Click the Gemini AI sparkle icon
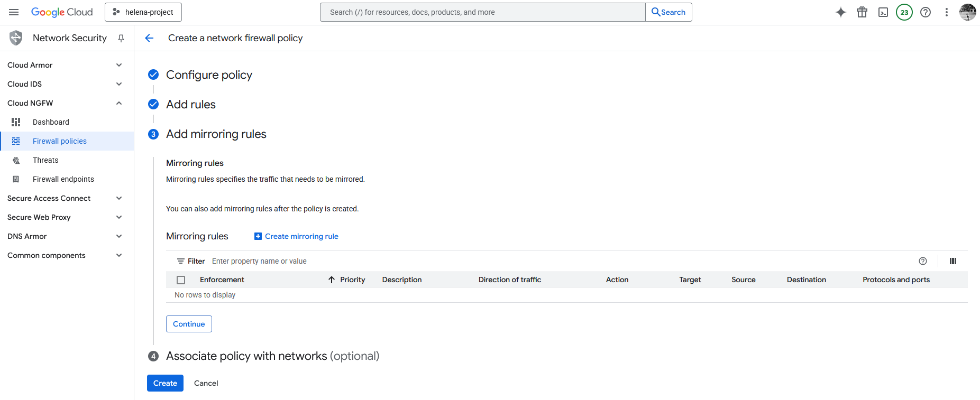Viewport: 980px width, 400px height. [x=840, y=12]
